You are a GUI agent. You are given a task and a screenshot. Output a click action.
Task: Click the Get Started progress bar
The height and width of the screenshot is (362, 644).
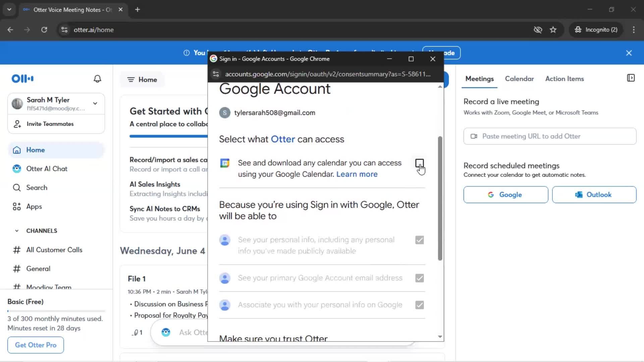pyautogui.click(x=169, y=136)
